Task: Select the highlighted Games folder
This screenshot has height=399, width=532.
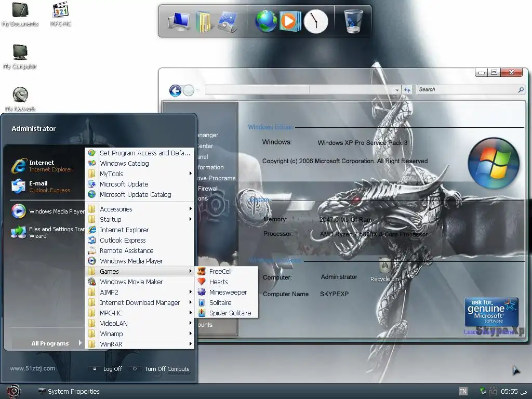Action: 140,271
